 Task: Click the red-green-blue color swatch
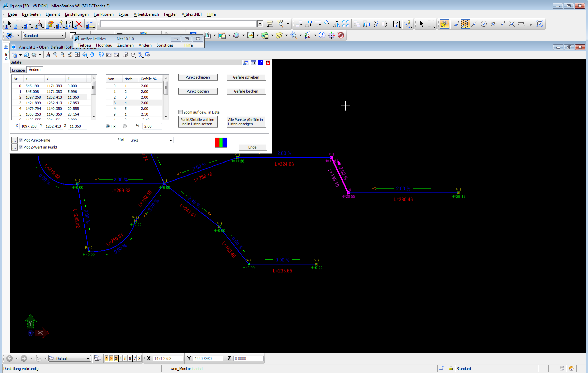coord(221,143)
